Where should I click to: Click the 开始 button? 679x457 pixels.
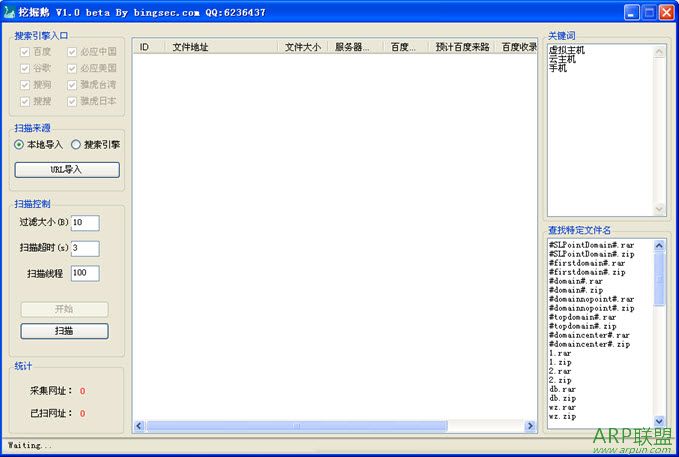point(65,309)
